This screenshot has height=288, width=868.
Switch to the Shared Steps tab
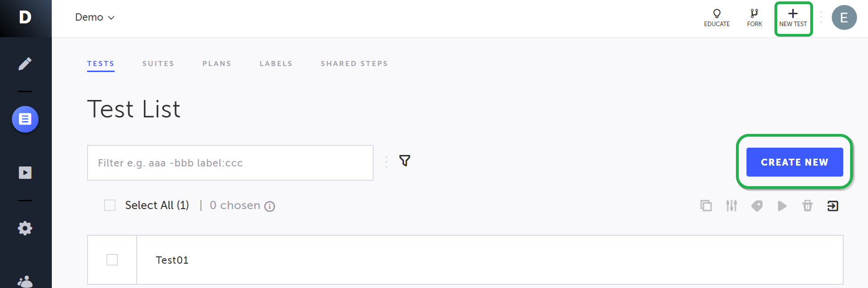[x=354, y=64]
